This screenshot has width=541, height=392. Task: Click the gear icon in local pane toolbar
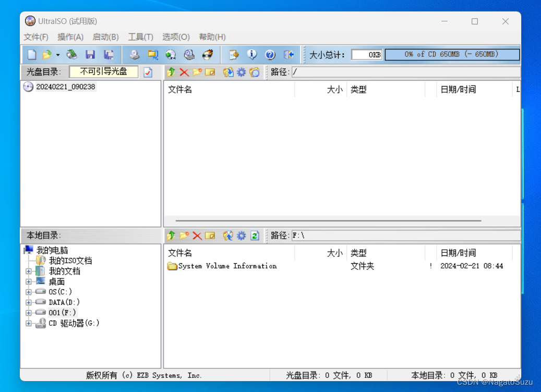pyautogui.click(x=241, y=236)
